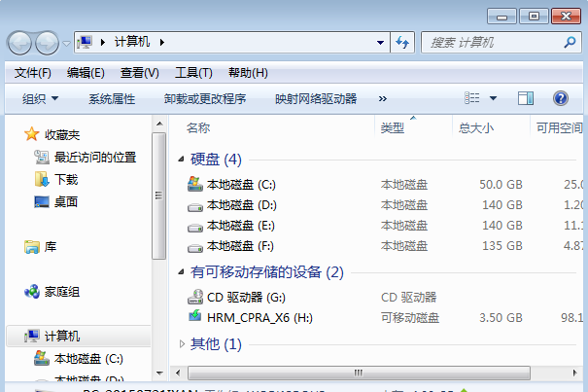The height and width of the screenshot is (392, 588).
Task: Click the navigation pane vertical scrollbar thumb
Action: (159, 196)
